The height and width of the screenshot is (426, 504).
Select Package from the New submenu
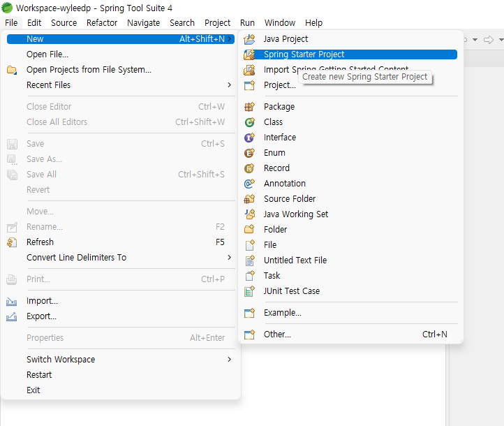pyautogui.click(x=350, y=107)
